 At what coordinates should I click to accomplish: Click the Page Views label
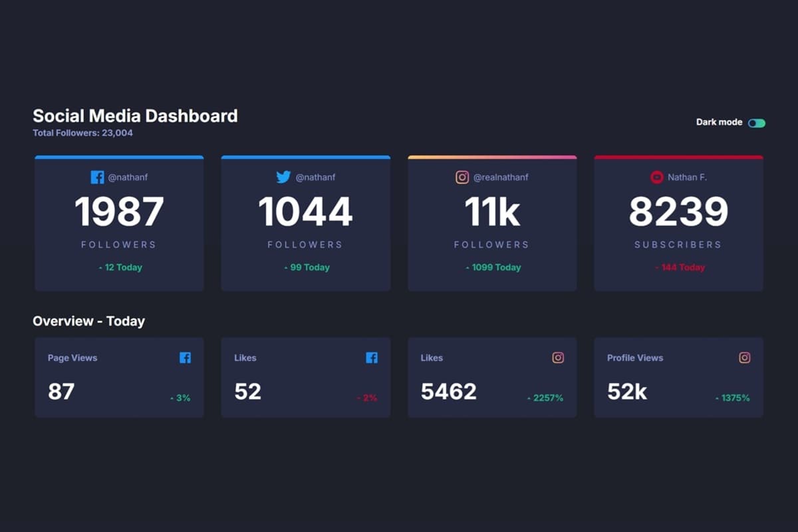(x=72, y=358)
